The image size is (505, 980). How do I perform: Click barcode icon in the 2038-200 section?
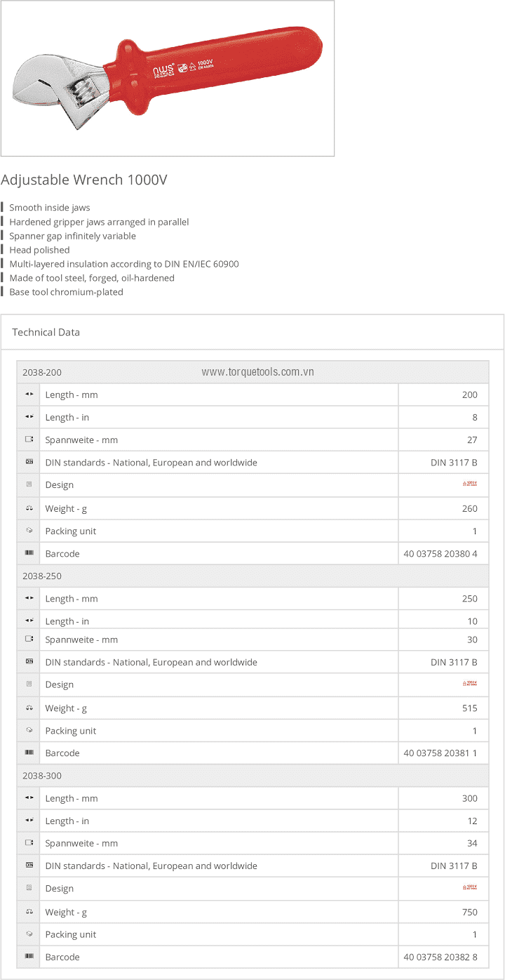[x=29, y=554]
